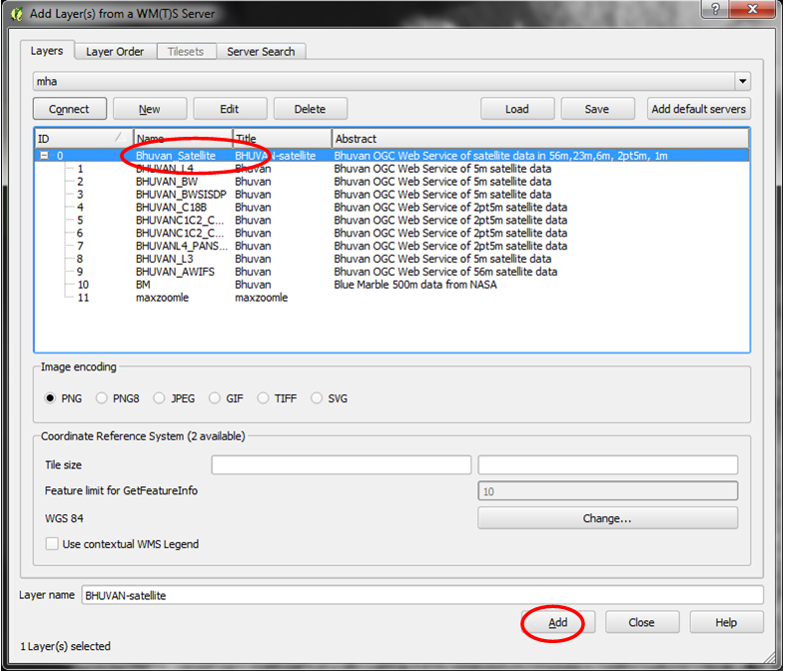Collapse the layer 0 tree node

[44, 156]
